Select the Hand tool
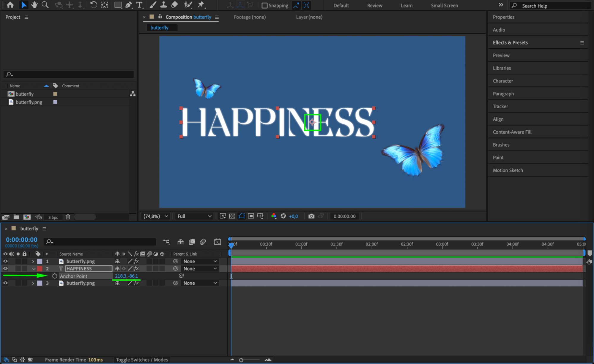 (34, 5)
